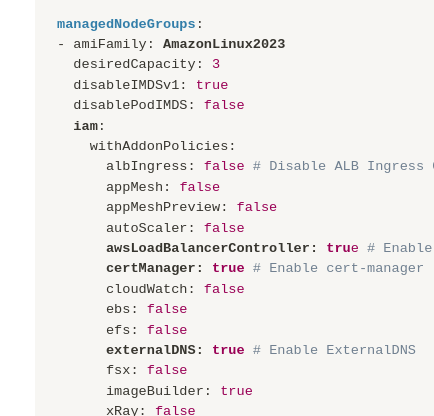Viewport: 434px width, 416px height.
Task: Click the desiredCapacity value 3
Action: 216,64
